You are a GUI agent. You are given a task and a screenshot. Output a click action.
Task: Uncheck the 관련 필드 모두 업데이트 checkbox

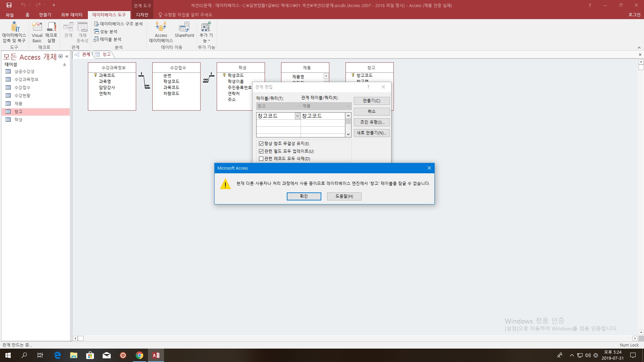point(261,151)
